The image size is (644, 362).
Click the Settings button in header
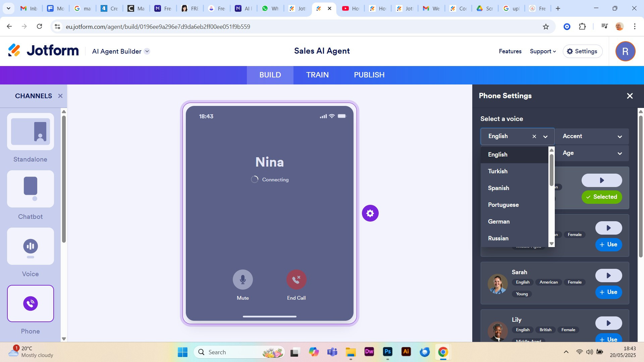coord(582,51)
